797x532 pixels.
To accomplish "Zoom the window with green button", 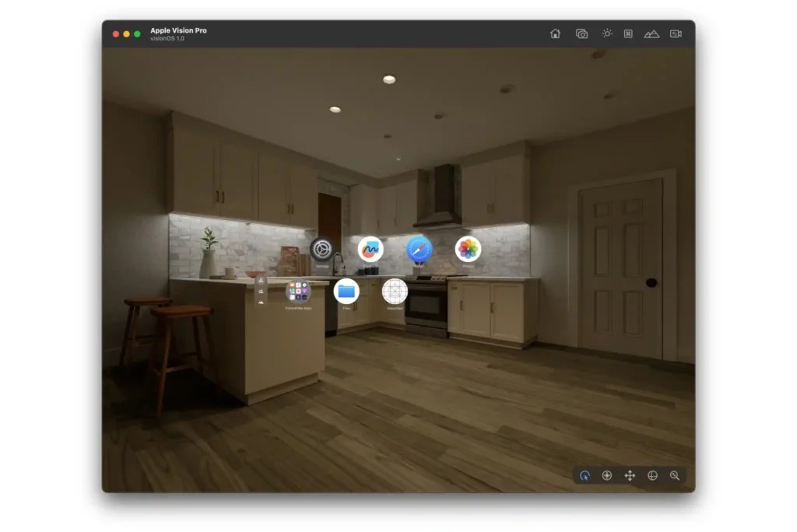I will (137, 34).
